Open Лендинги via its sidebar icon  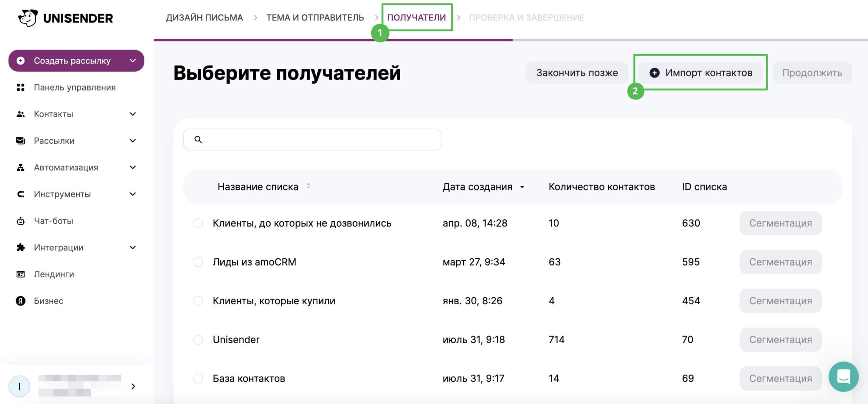pyautogui.click(x=21, y=274)
